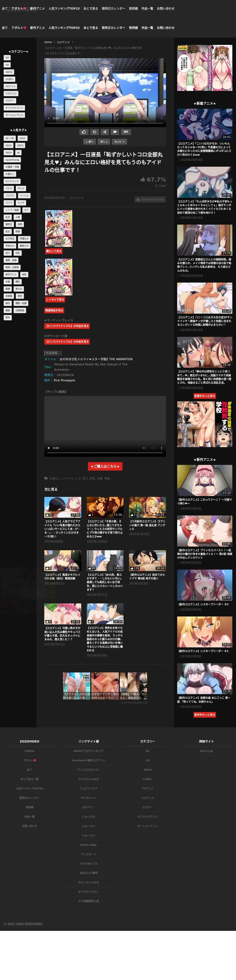
Task: Open 人気ランキングTOP25 in footer ZOZOVIDEO column
Action: [29, 788]
